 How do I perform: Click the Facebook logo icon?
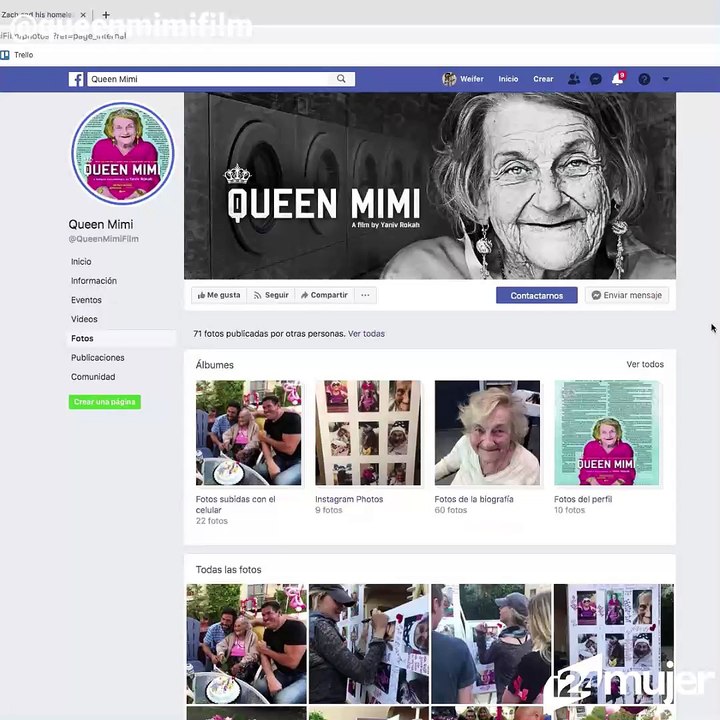pyautogui.click(x=76, y=79)
